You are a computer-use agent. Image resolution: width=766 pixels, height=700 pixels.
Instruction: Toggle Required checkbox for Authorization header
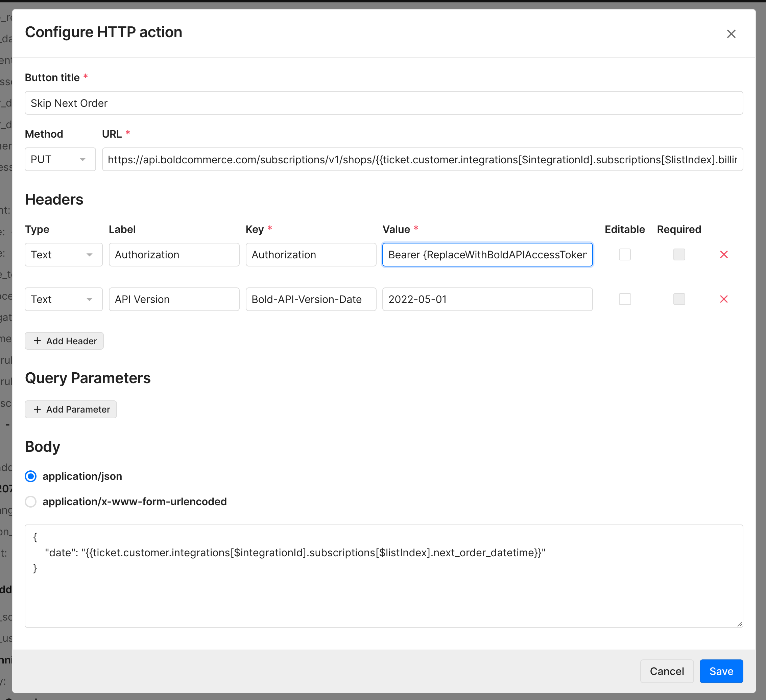[x=678, y=255]
